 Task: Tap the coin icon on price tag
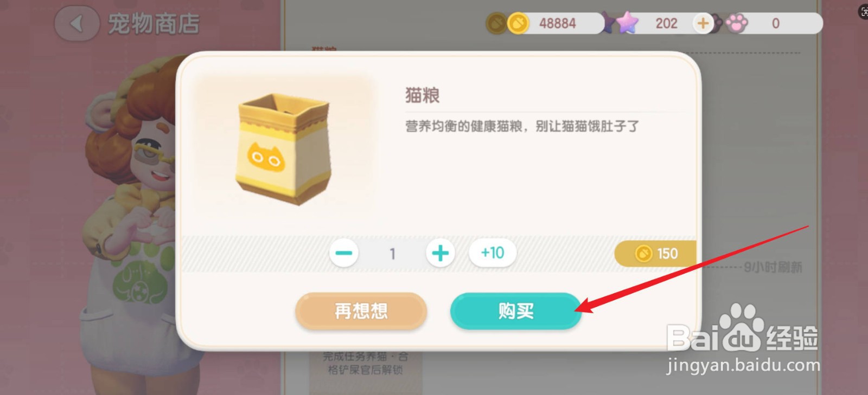pyautogui.click(x=643, y=254)
